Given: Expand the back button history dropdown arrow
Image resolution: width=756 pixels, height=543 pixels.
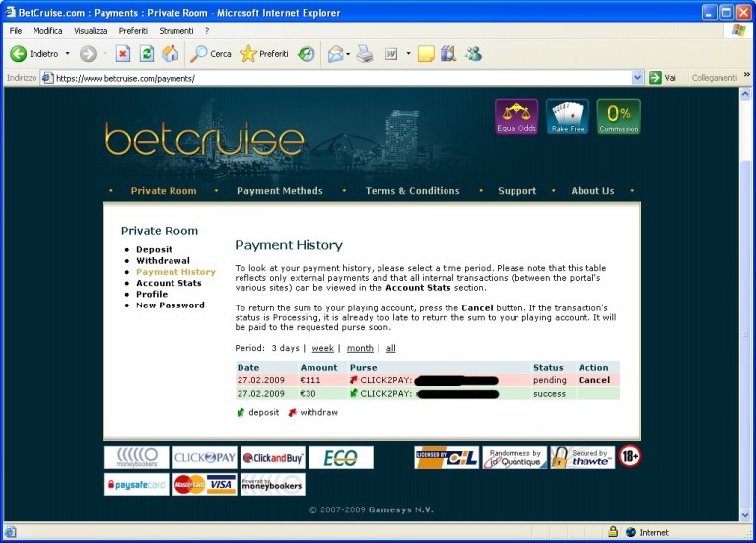Looking at the screenshot, I should click(x=68, y=54).
